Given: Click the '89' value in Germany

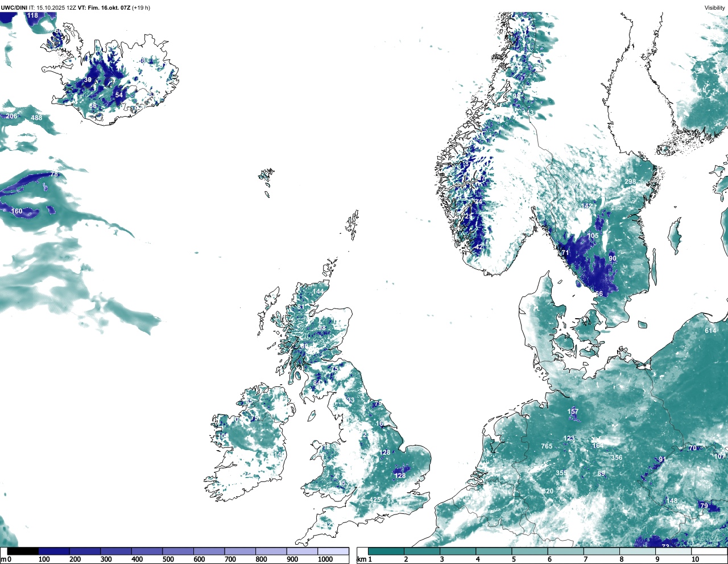Looking at the screenshot, I should [601, 474].
